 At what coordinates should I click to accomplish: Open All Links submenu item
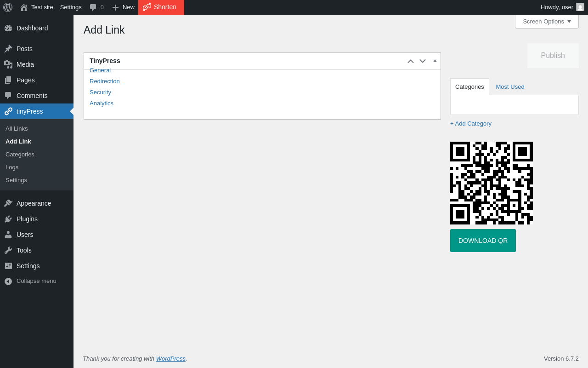click(x=17, y=129)
